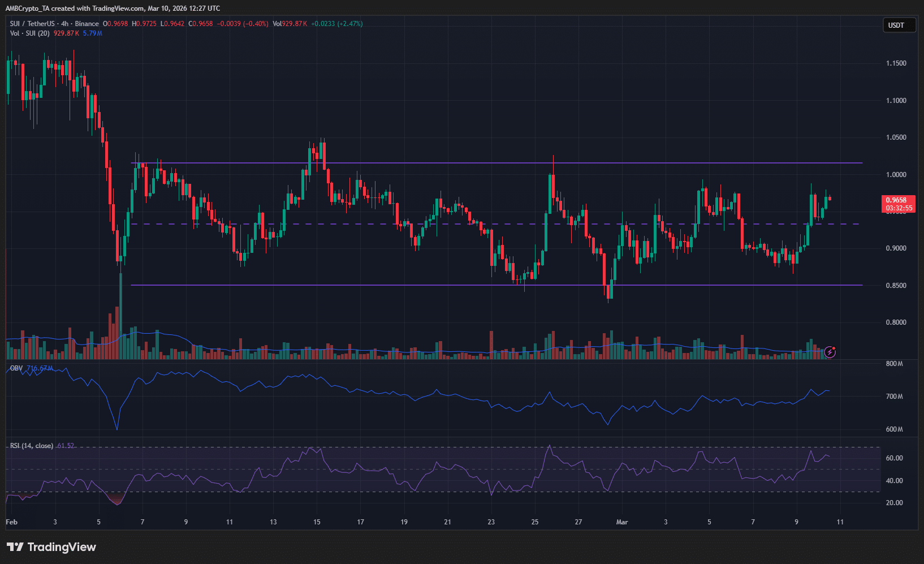924x564 pixels.
Task: Click the 1.1500 price scale label
Action: tap(896, 63)
